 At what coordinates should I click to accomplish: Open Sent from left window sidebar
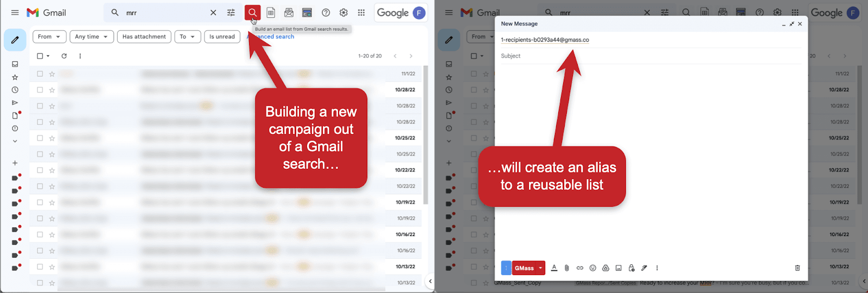pyautogui.click(x=15, y=103)
